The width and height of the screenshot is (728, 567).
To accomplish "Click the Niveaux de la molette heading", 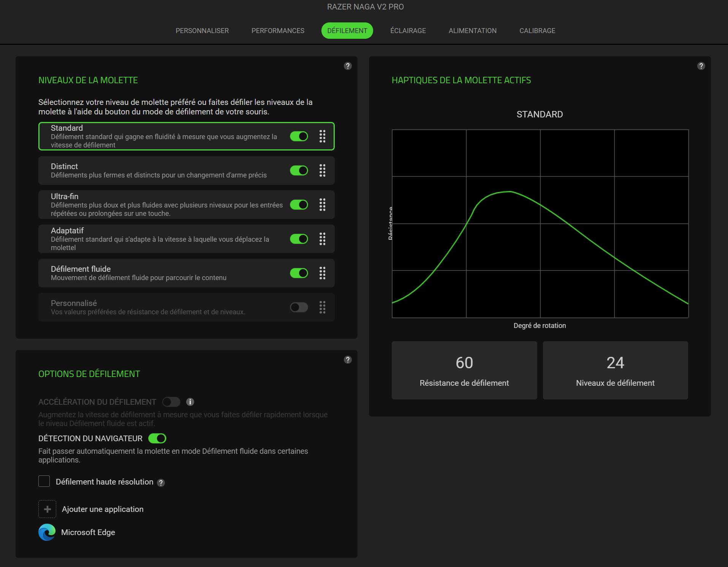I will [88, 80].
